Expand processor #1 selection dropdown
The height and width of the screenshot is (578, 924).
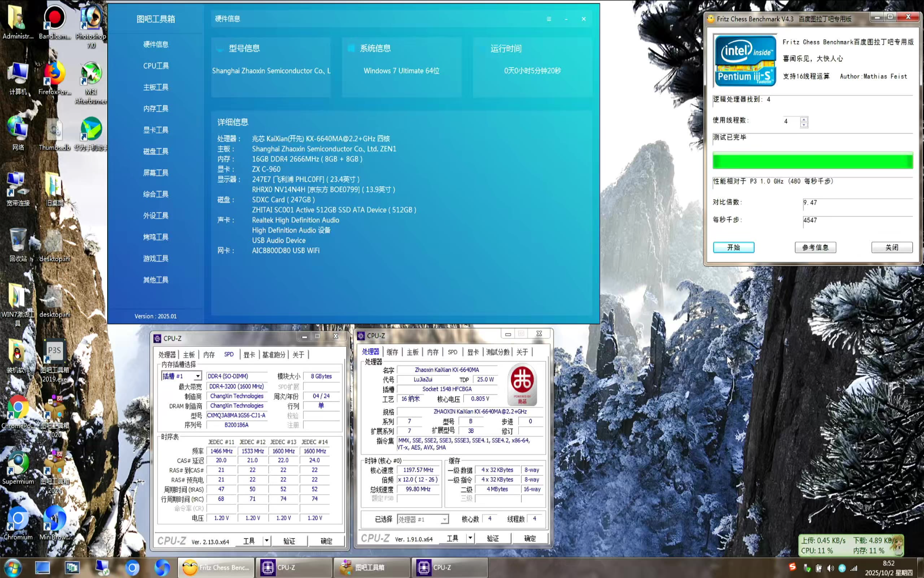click(x=444, y=520)
